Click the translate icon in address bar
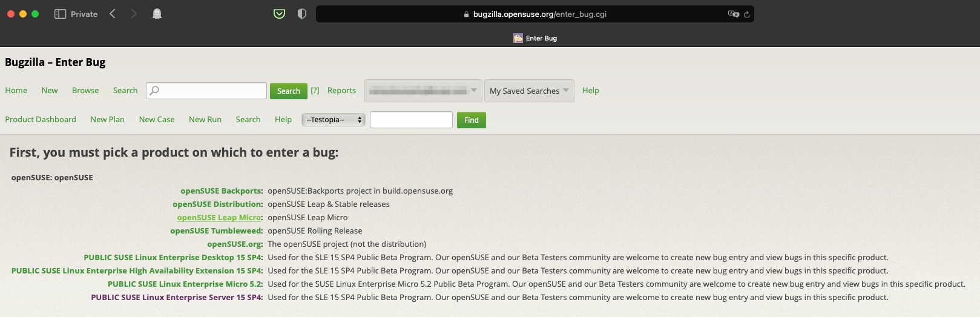Screen dimensions: 980x317 (732, 14)
